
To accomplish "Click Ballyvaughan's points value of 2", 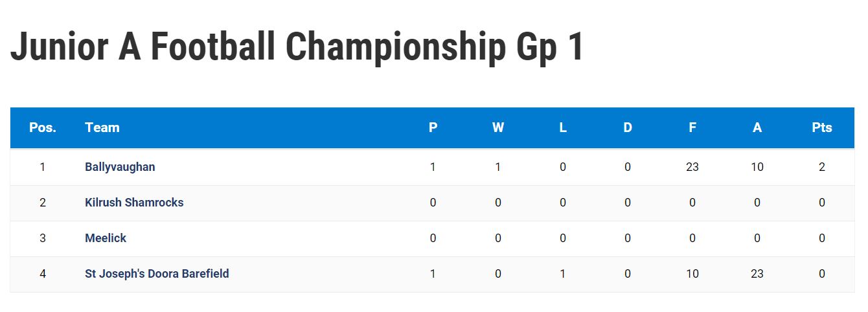I will pos(822,167).
